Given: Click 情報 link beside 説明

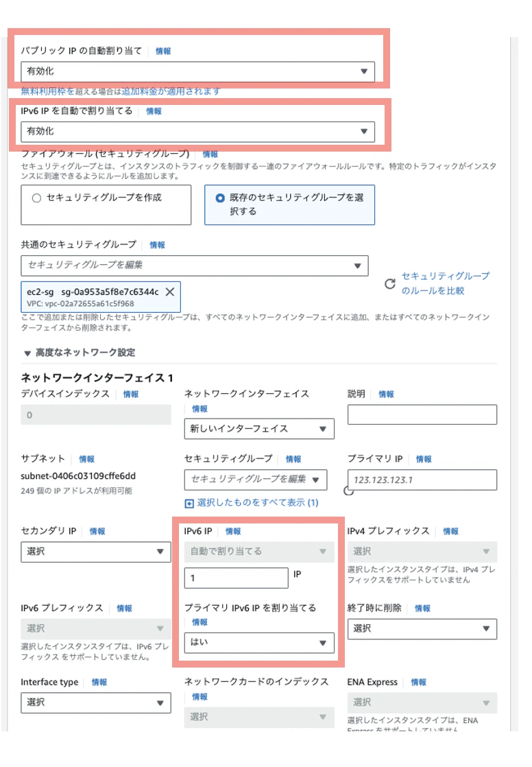Looking at the screenshot, I should coord(386,394).
